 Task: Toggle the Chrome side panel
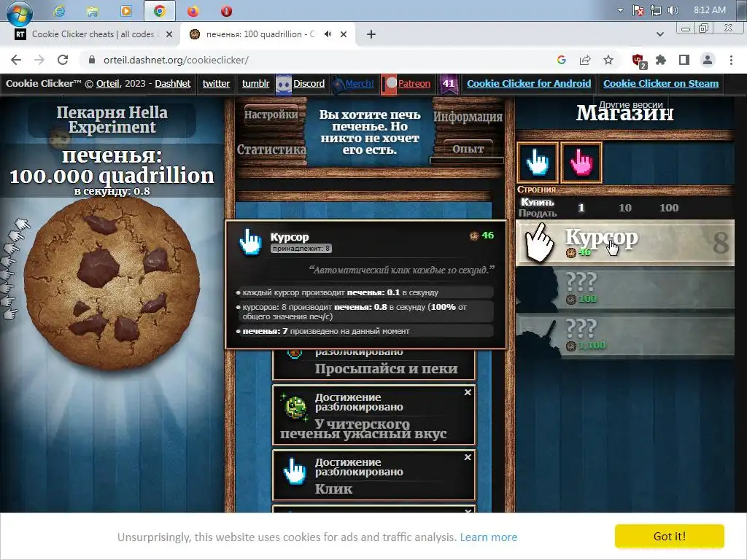[x=684, y=60]
